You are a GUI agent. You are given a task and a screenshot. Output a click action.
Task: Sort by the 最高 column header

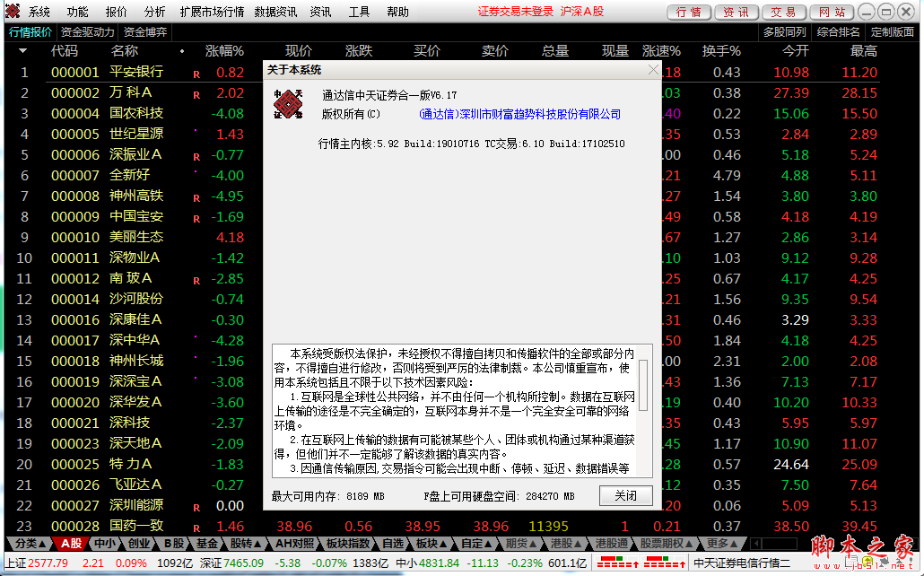[x=863, y=51]
